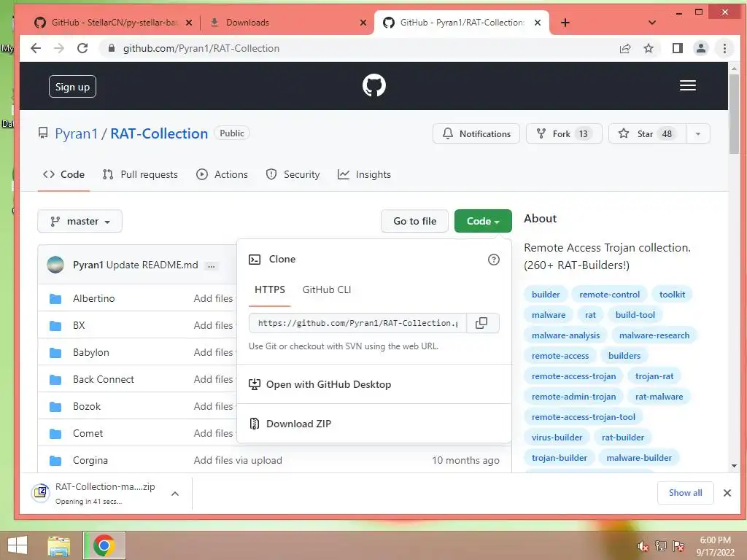Fork the repository
This screenshot has width=747, height=560.
tap(564, 134)
